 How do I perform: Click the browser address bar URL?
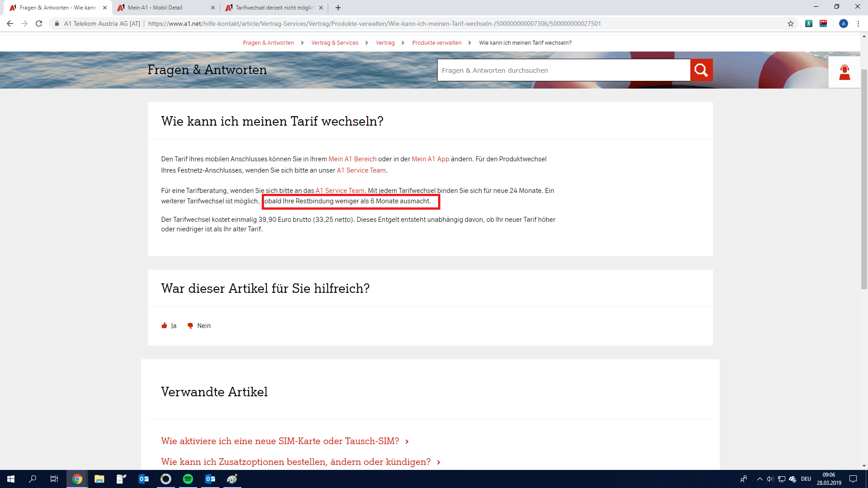374,23
